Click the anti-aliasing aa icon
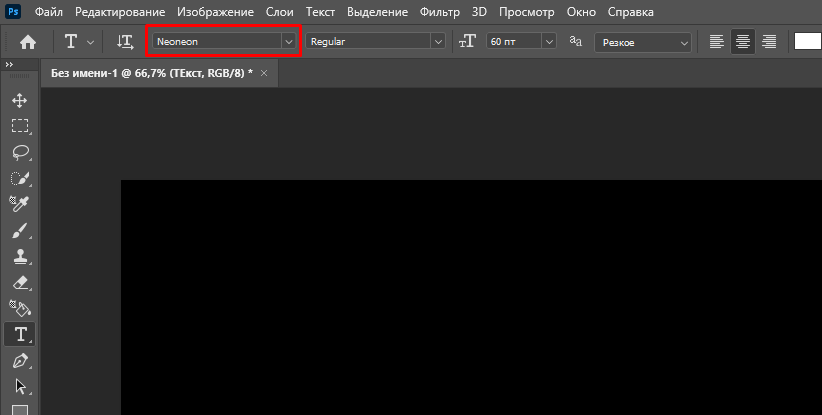Viewport: 822px width, 415px height. click(x=576, y=41)
